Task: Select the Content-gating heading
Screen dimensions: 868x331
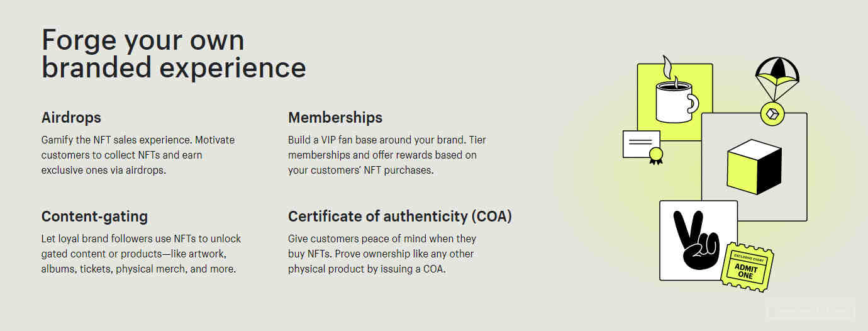Action: coord(94,216)
